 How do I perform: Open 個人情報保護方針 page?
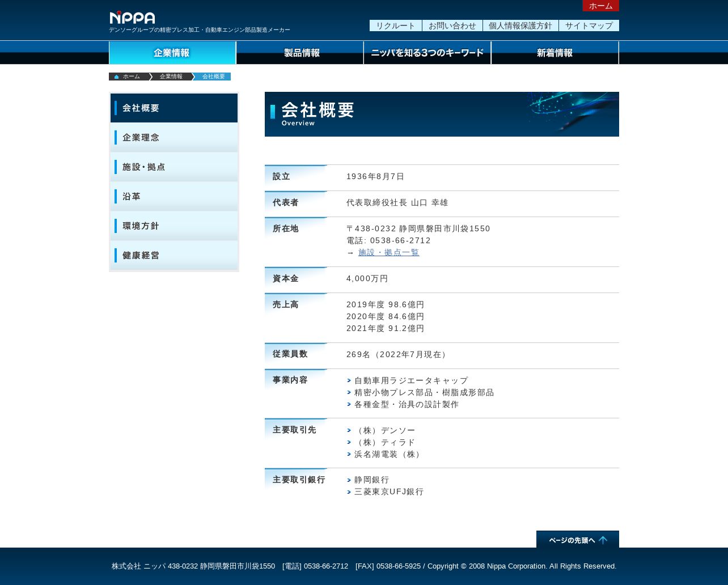coord(520,26)
